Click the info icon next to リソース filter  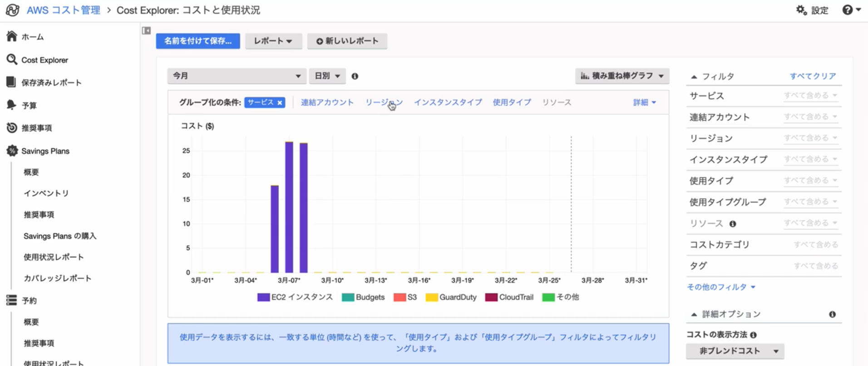click(x=733, y=223)
